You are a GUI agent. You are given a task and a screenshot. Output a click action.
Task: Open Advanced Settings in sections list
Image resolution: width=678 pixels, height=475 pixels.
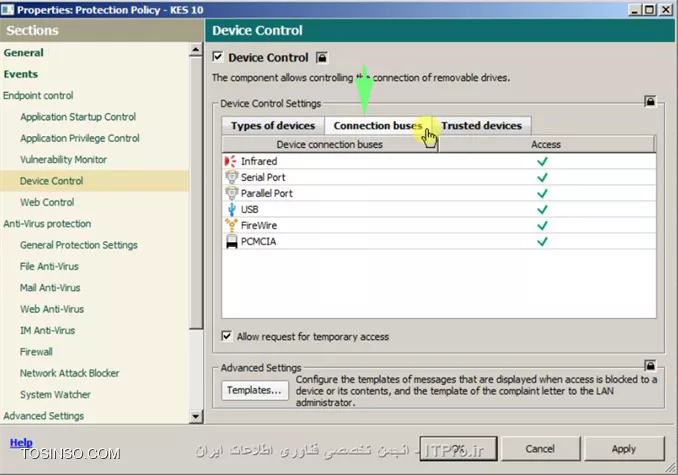pyautogui.click(x=44, y=416)
